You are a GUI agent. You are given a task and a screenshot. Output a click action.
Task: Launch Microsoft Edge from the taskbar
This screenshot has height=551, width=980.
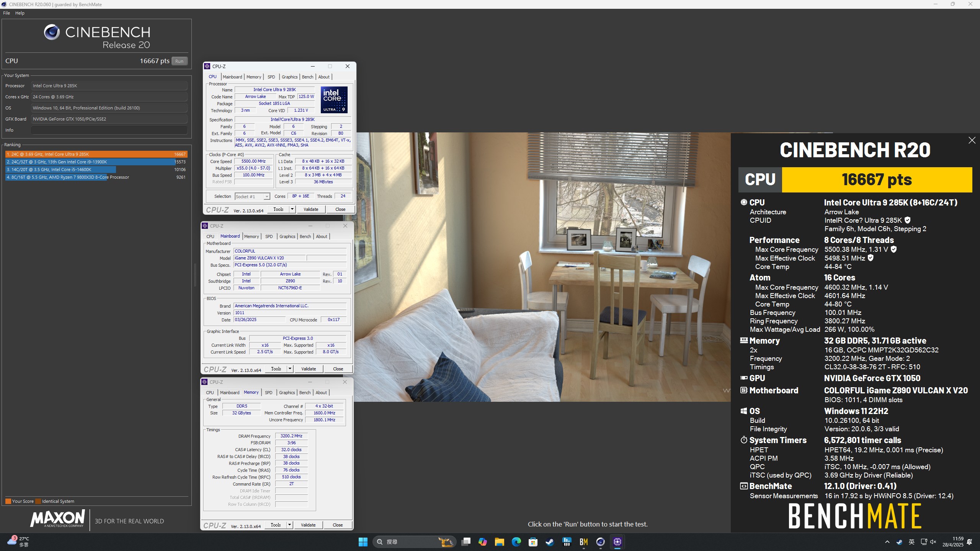[516, 542]
